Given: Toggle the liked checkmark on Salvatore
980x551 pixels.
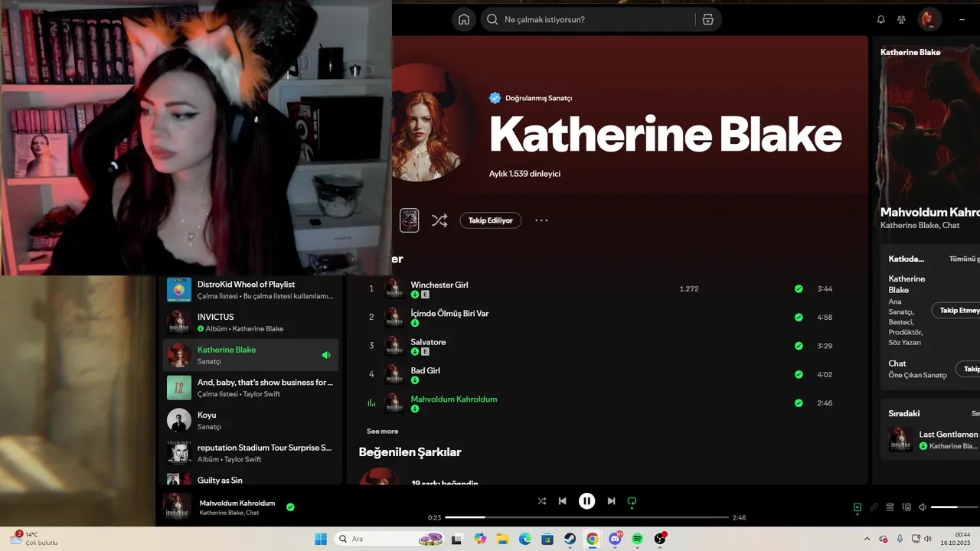Looking at the screenshot, I should click(x=799, y=346).
